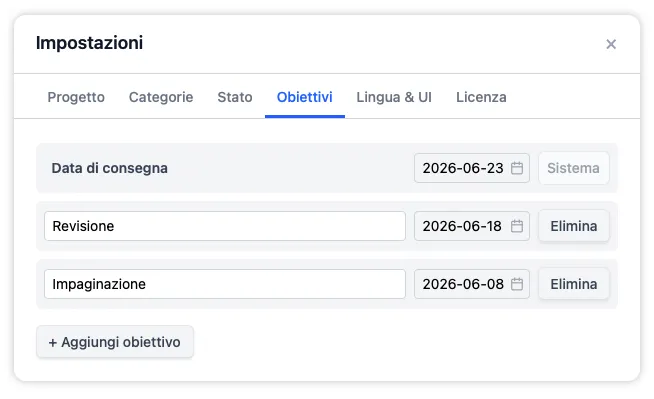
Task: Select the Stato tab
Action: pos(235,97)
